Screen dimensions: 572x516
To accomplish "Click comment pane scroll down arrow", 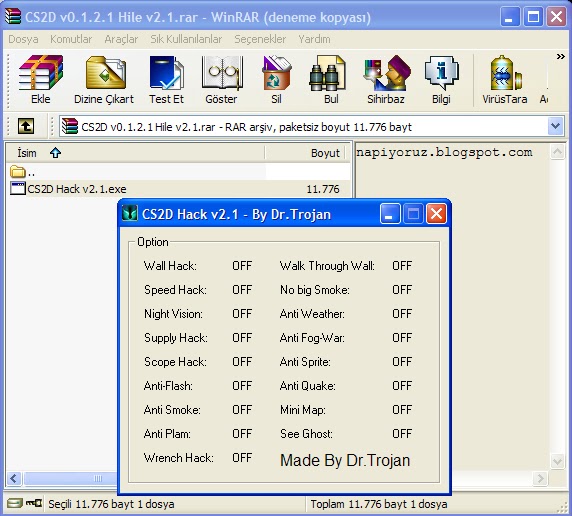I will 557,461.
